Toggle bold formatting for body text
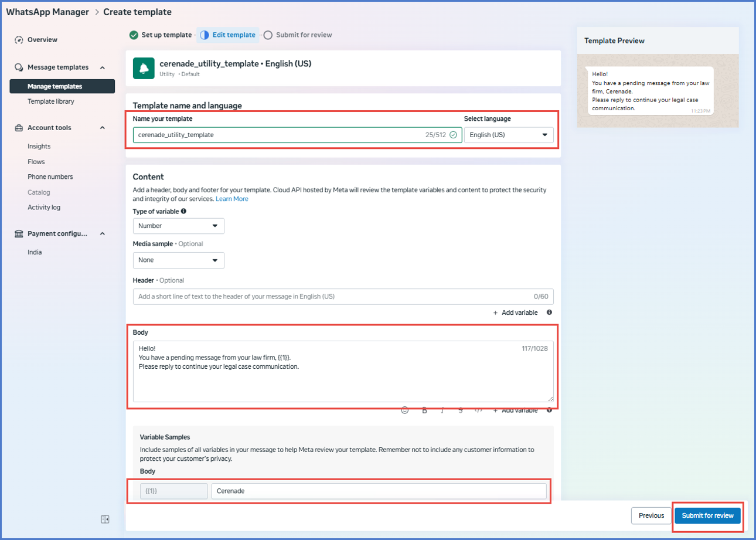 click(x=424, y=410)
